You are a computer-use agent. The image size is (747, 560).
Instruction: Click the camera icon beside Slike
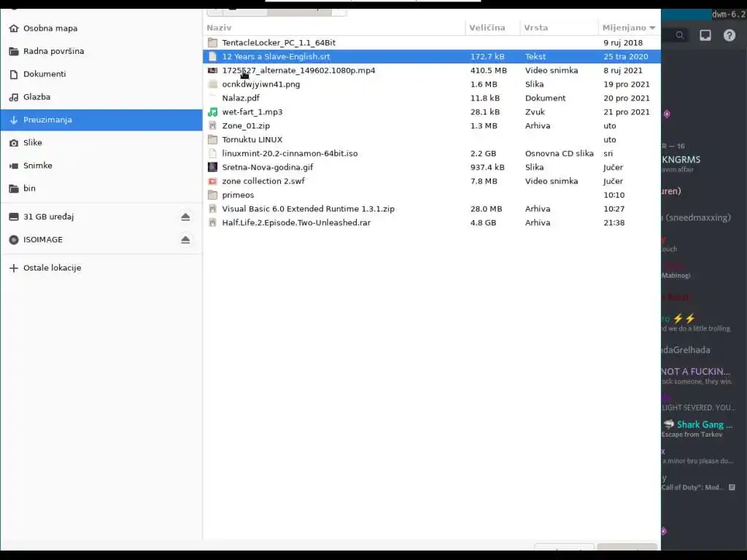point(14,142)
